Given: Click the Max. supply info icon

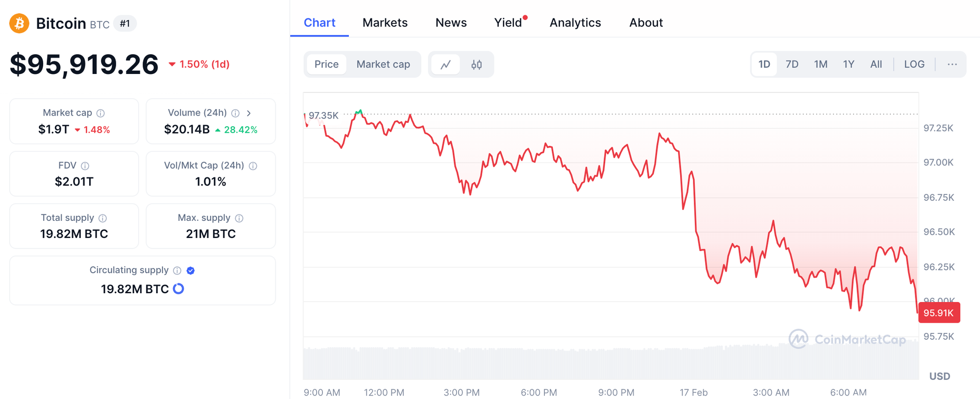Looking at the screenshot, I should click(x=239, y=218).
